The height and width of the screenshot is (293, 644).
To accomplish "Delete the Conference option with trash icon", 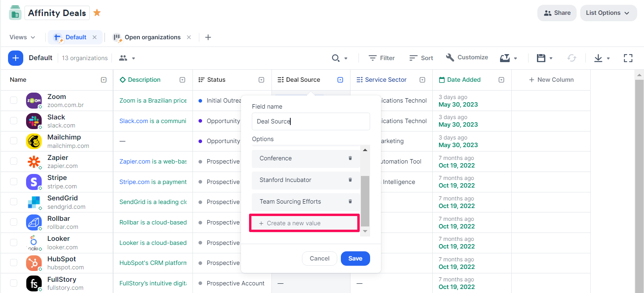I will [350, 158].
